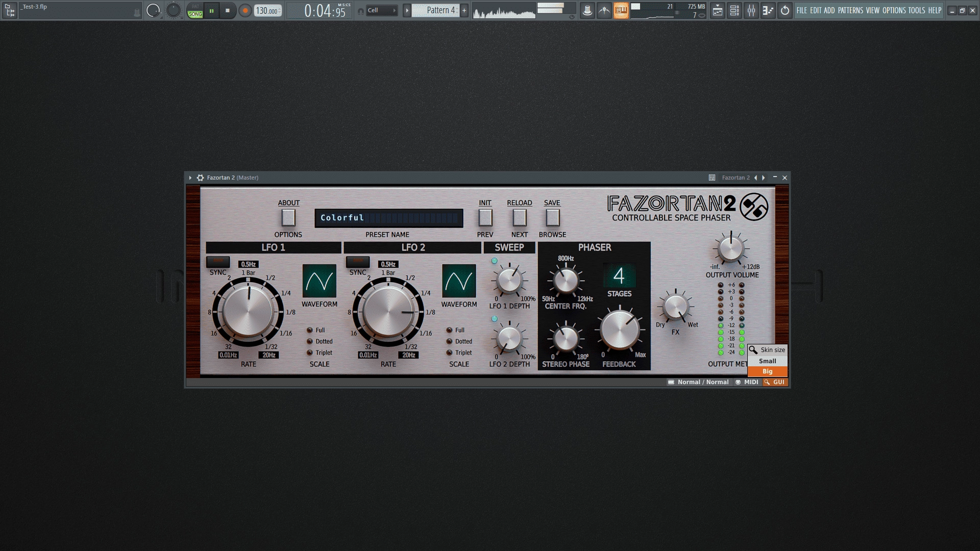Toggle typing keyboard to piano icon
This screenshot has width=980, height=551.
pyautogui.click(x=621, y=10)
